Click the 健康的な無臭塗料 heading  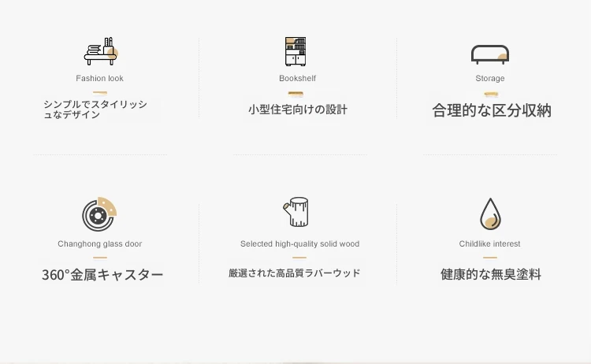(491, 274)
